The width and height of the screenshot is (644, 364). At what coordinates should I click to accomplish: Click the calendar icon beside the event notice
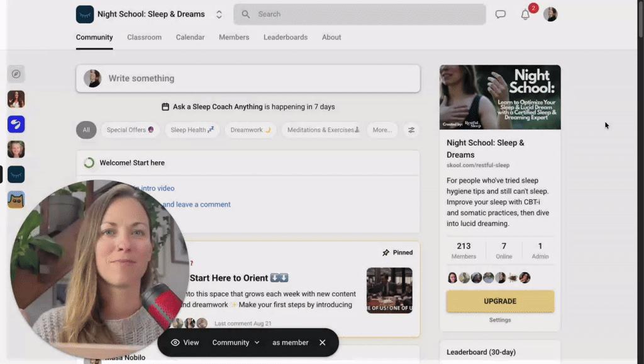(165, 107)
